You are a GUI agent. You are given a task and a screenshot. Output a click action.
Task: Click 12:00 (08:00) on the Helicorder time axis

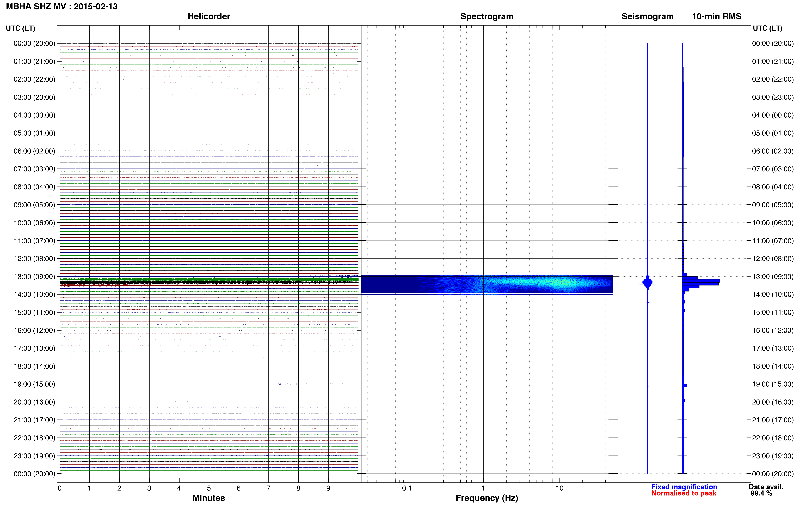(x=34, y=259)
